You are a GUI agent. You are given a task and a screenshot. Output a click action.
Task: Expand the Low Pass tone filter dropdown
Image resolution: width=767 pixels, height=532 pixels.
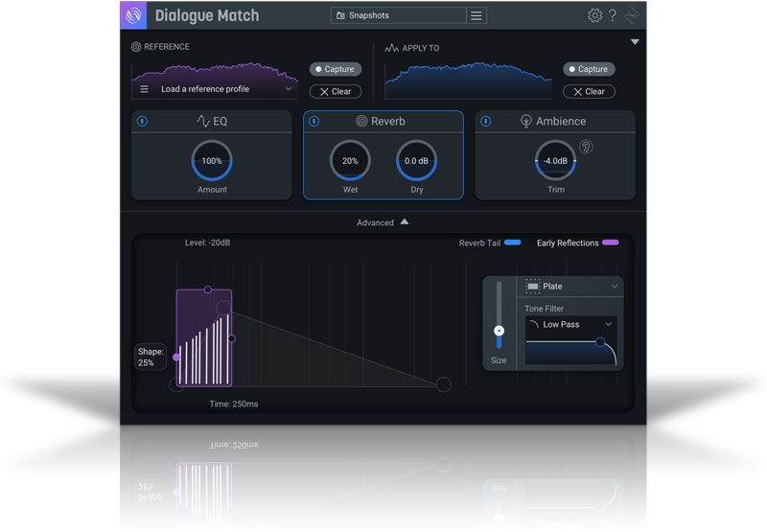(x=571, y=325)
